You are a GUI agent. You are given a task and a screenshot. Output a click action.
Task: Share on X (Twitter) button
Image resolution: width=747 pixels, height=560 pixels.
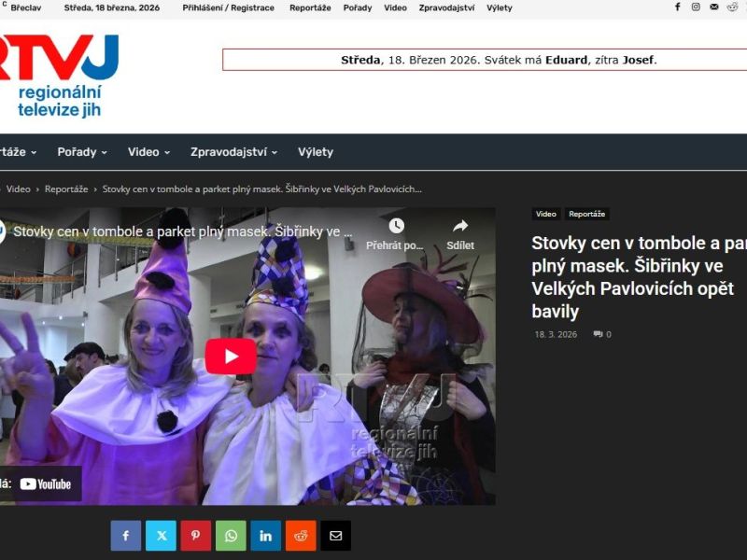coord(161,536)
